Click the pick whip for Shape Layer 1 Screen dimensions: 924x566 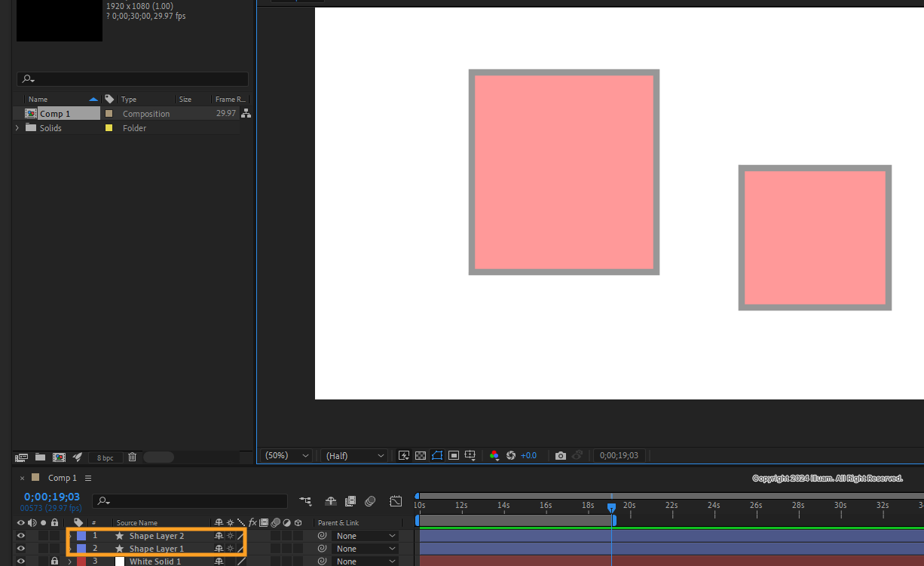point(322,549)
